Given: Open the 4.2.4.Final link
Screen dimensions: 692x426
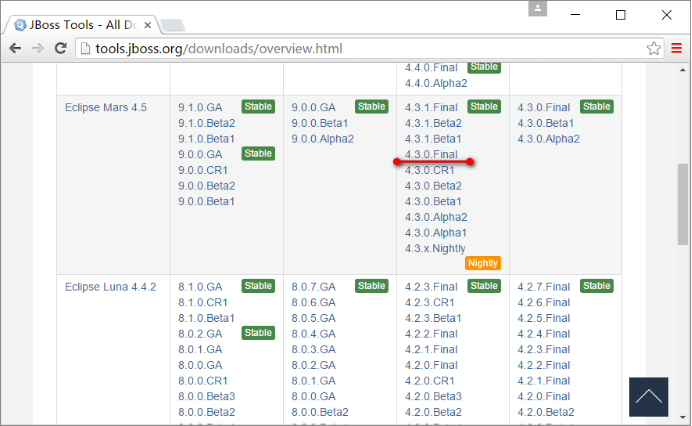Looking at the screenshot, I should 544,334.
